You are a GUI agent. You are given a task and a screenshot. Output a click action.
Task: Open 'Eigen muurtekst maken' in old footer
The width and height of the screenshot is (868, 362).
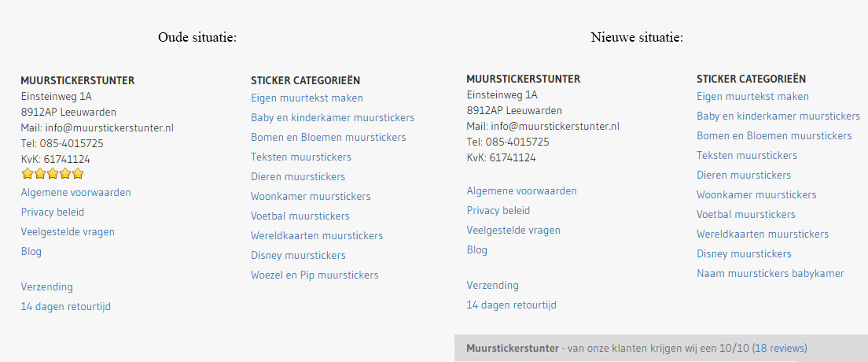(x=307, y=98)
